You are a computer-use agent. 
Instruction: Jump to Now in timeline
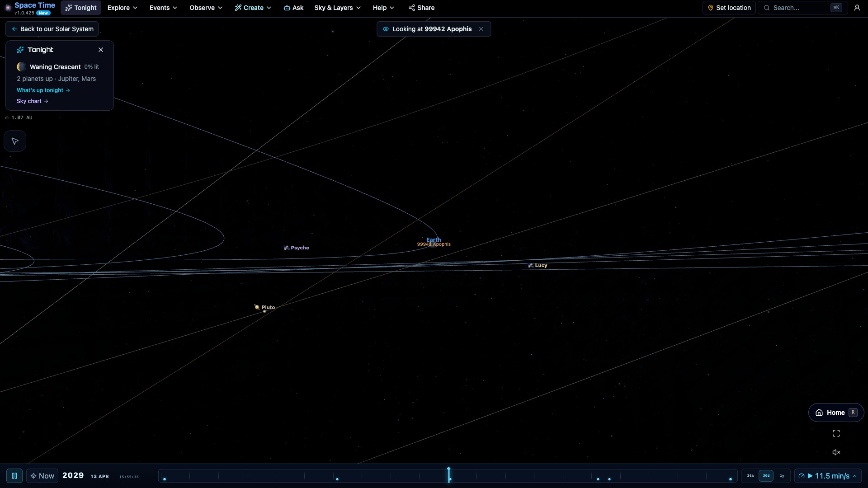pos(42,476)
